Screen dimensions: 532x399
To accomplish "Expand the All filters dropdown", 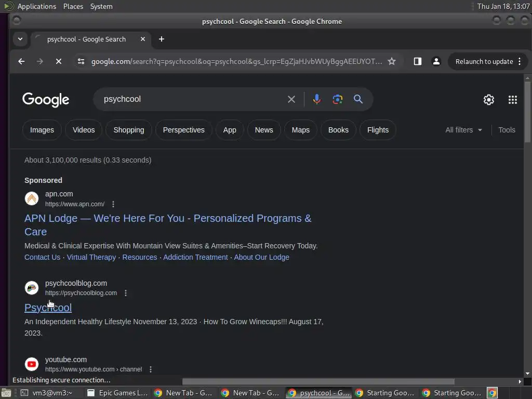I will [463, 130].
